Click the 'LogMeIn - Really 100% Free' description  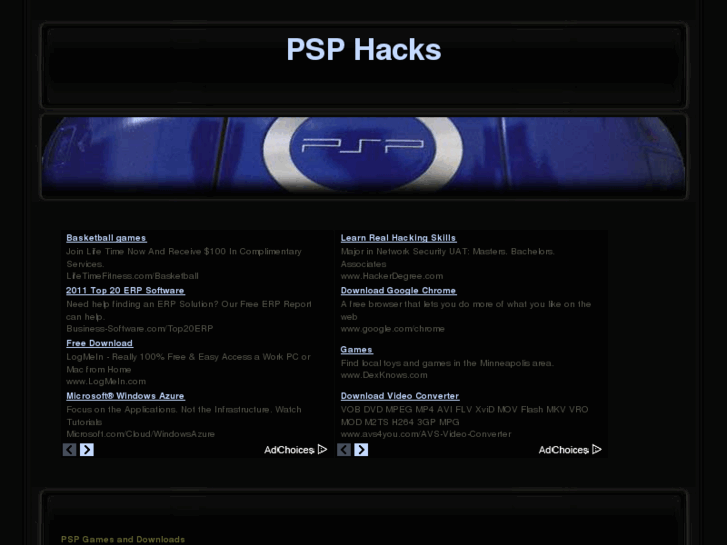tap(188, 363)
